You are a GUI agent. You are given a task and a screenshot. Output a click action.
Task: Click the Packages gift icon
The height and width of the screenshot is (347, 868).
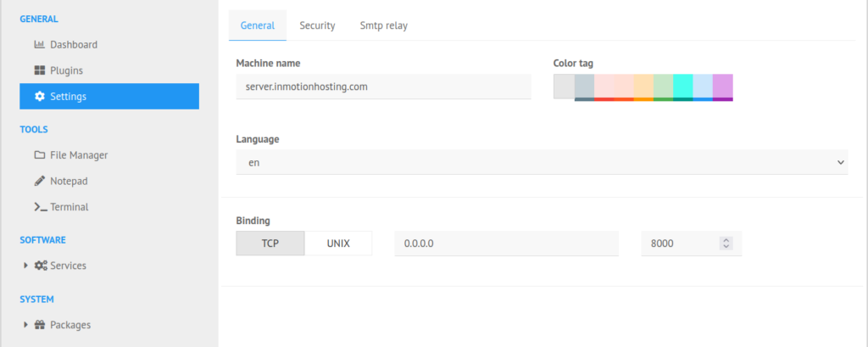(40, 325)
